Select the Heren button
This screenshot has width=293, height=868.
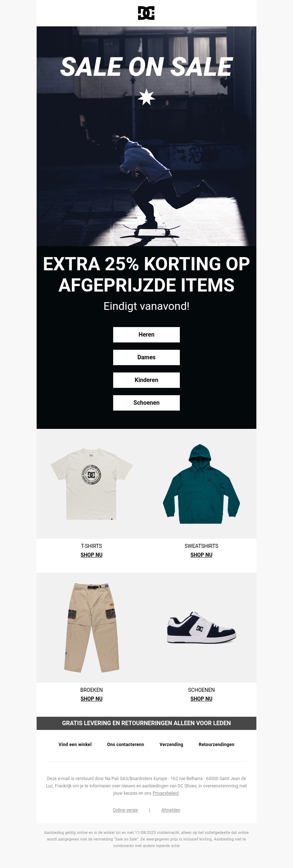(146, 335)
